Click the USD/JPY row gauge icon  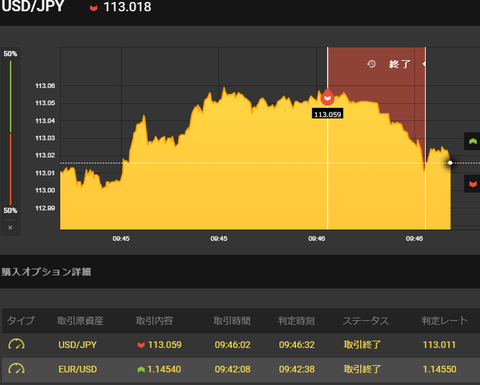[x=16, y=344]
